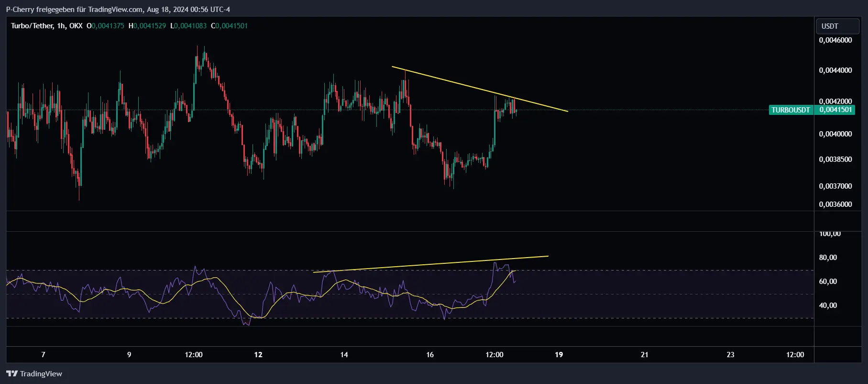The width and height of the screenshot is (868, 384).
Task: Click the RSI 80,00 axis label
Action: click(x=828, y=258)
